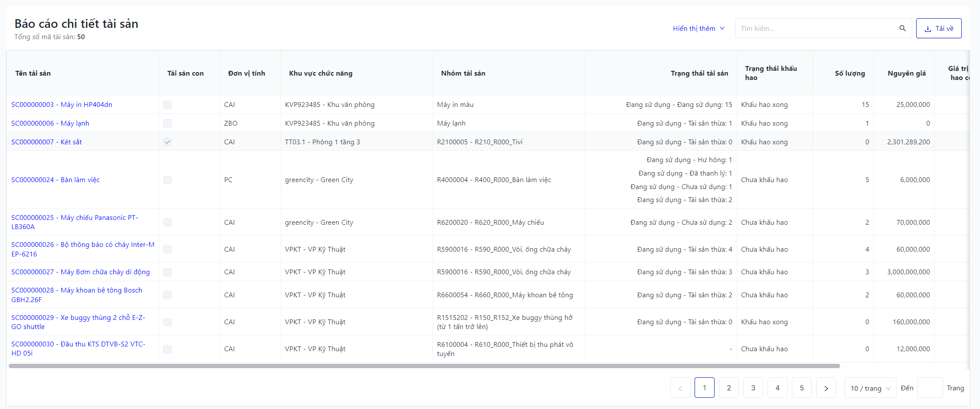Check the Bàn làm việc row checkbox
980x409 pixels.
167,180
